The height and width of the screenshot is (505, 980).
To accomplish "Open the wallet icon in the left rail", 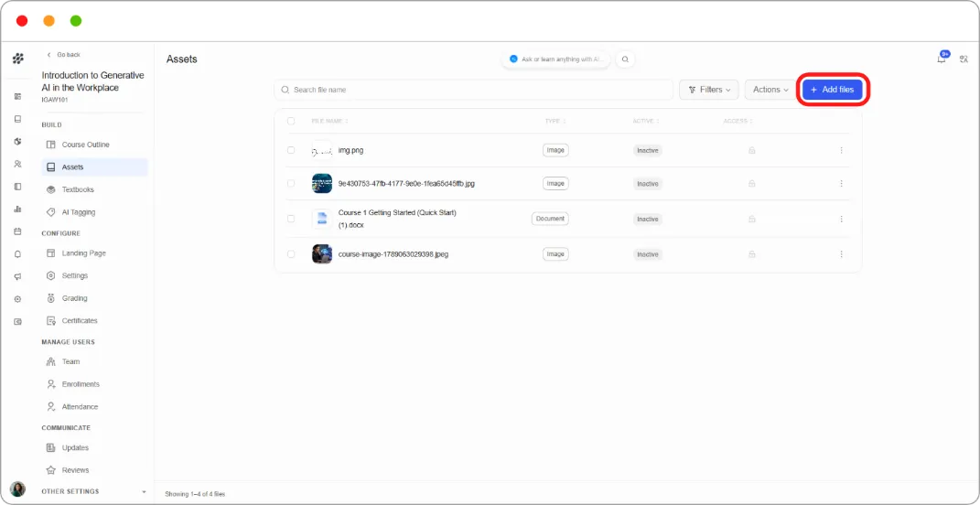I will (17, 322).
